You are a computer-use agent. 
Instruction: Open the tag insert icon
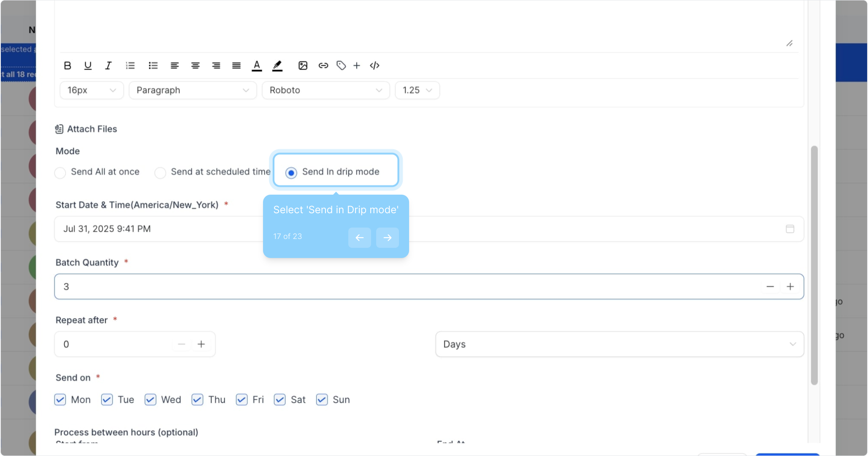point(341,65)
